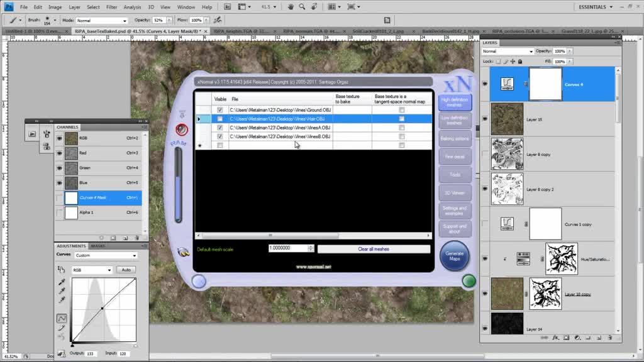Toggle tangent-space checkbox for VinesB.OBJ row

click(x=402, y=136)
